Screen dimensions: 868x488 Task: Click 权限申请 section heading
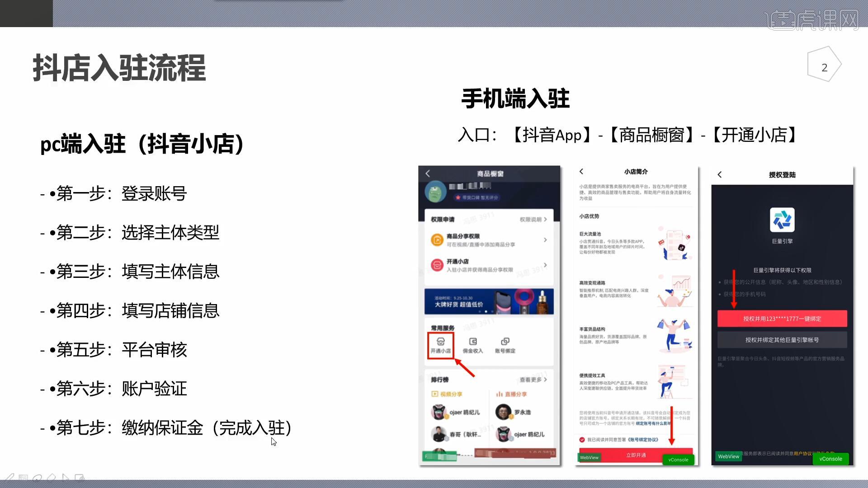click(443, 219)
